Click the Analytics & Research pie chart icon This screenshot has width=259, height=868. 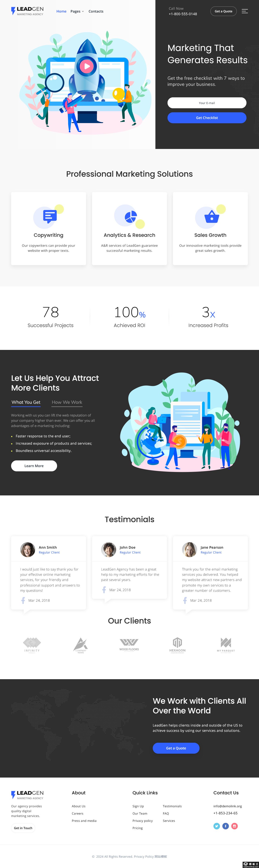(x=130, y=217)
